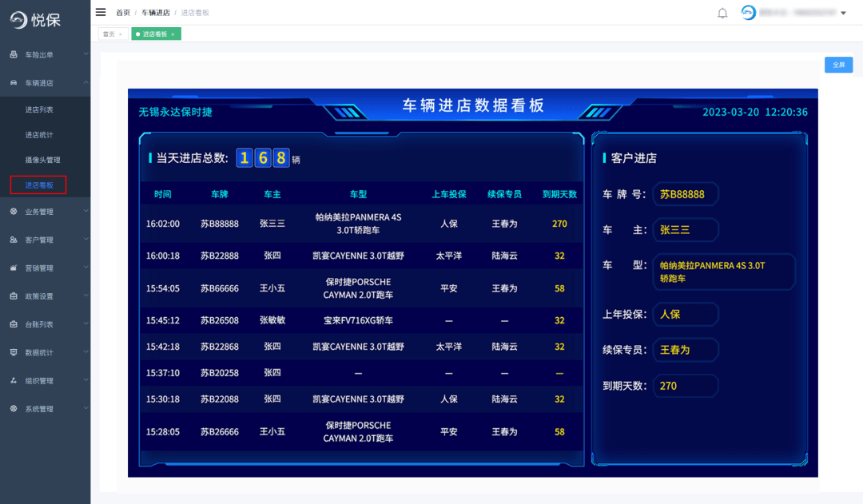Click the hamburger menu collapse icon
Image resolution: width=863 pixels, height=504 pixels.
point(101,12)
